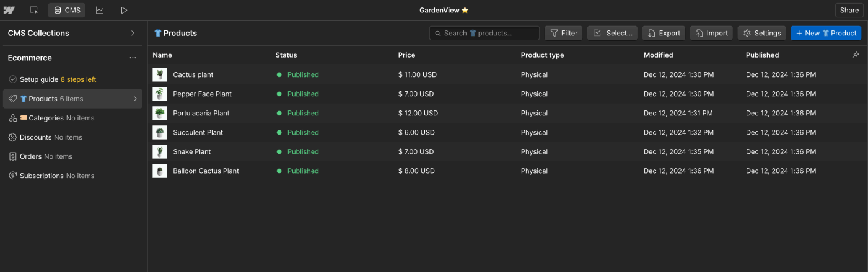868x273 pixels.
Task: Open the Designer cursor tool icon
Action: coord(33,10)
